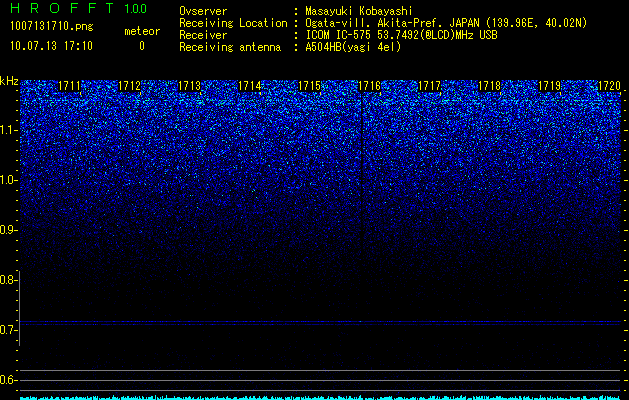The image size is (629, 400).
Task: Click receiver value ICOM IC-575 53.7492 MHz USB
Action: click(401, 35)
